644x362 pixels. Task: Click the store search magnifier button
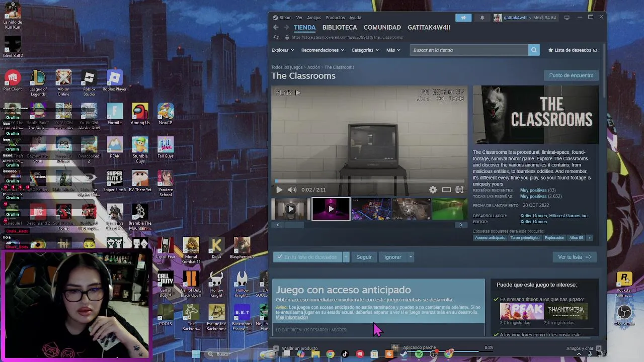(534, 50)
